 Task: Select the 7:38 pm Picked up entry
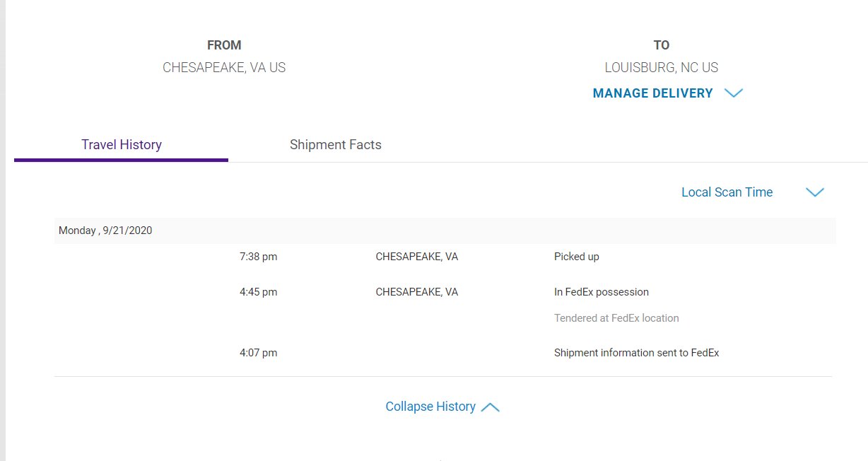point(576,257)
